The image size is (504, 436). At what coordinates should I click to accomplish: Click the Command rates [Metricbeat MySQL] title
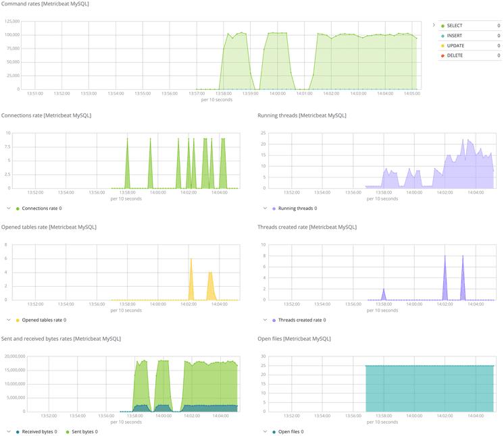click(x=45, y=5)
